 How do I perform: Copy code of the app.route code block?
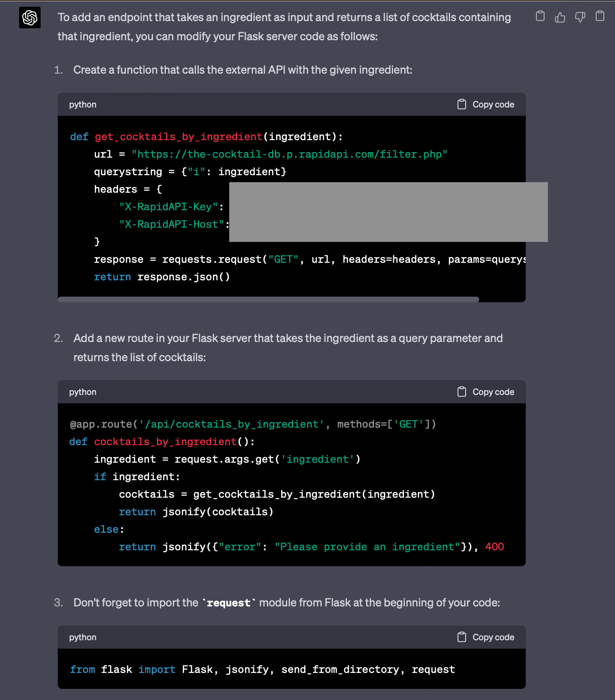pyautogui.click(x=486, y=392)
